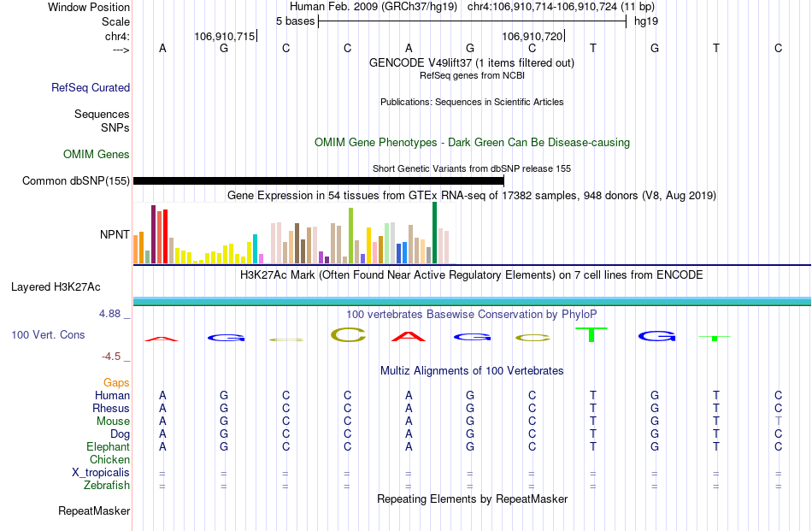Click the GENCODE V49lift37 track title
812x531 pixels.
tap(472, 62)
